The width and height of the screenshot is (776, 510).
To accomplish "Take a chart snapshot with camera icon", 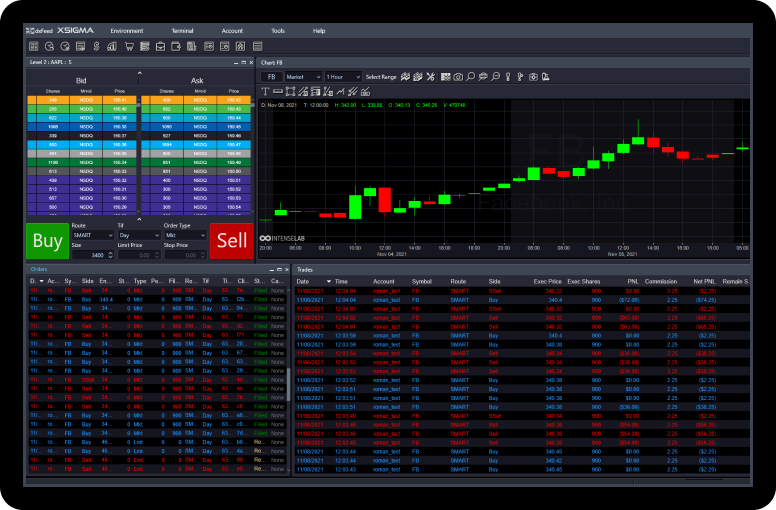I will pos(458,77).
